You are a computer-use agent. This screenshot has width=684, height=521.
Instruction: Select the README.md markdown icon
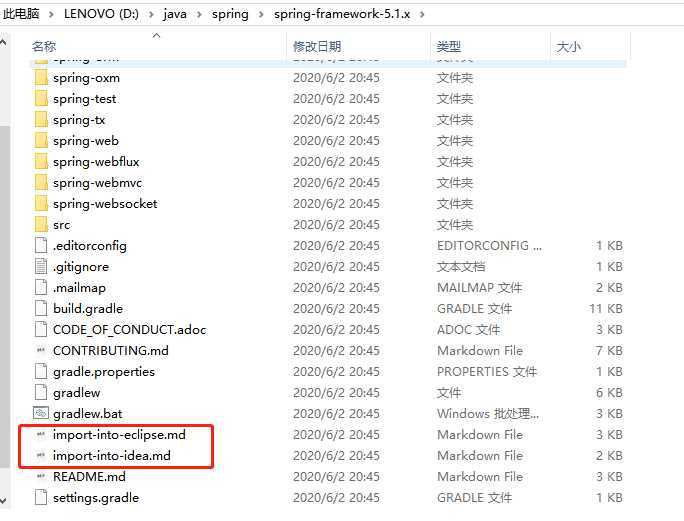coord(41,476)
